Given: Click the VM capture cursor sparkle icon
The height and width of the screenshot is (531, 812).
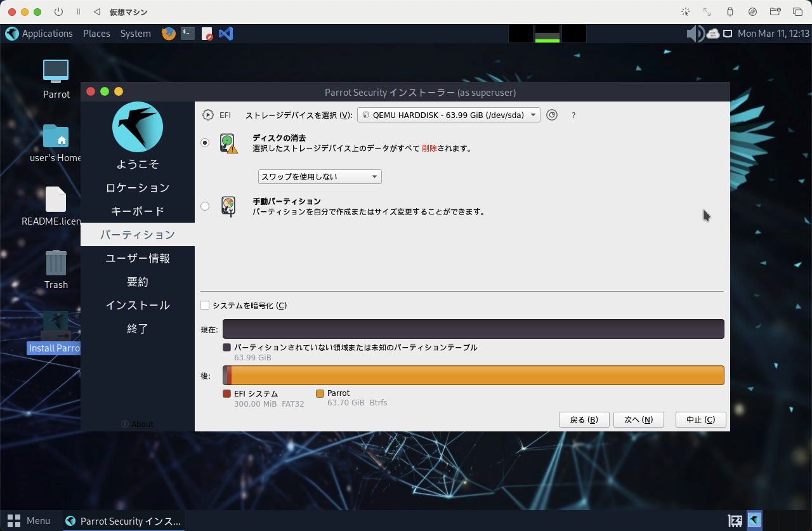Looking at the screenshot, I should pyautogui.click(x=685, y=12).
